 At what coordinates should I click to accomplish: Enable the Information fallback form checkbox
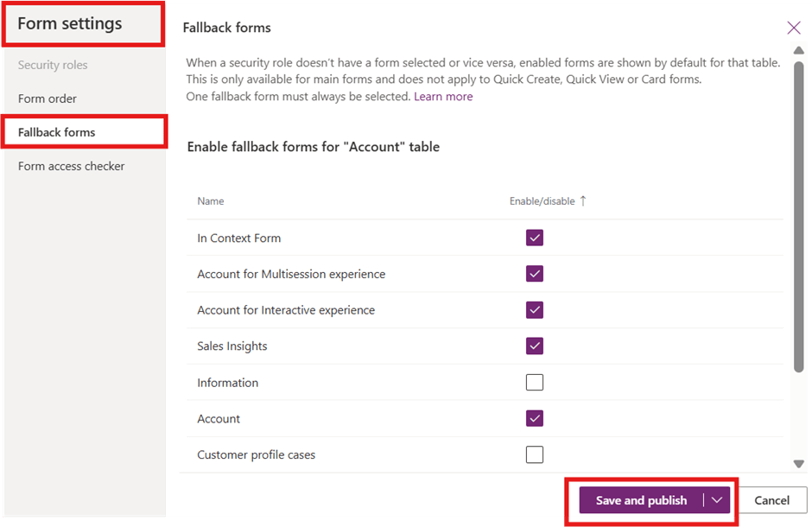(x=535, y=383)
